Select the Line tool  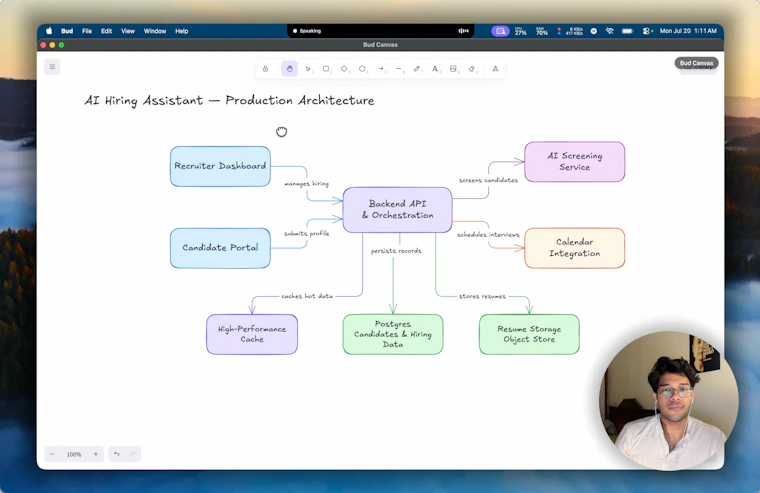(398, 69)
